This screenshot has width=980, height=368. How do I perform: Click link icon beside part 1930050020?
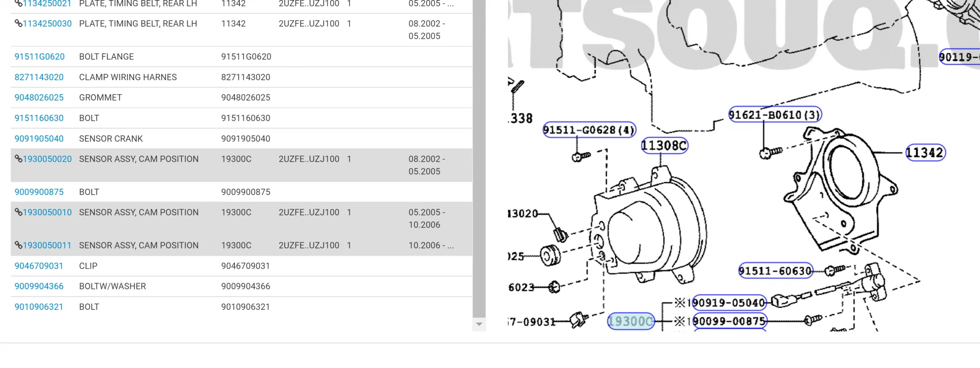click(x=18, y=159)
